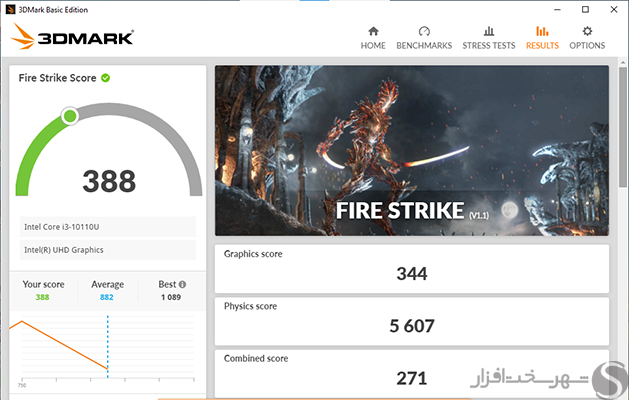Click the Fire Strike banner image
This screenshot has height=400, width=629.
(412, 150)
